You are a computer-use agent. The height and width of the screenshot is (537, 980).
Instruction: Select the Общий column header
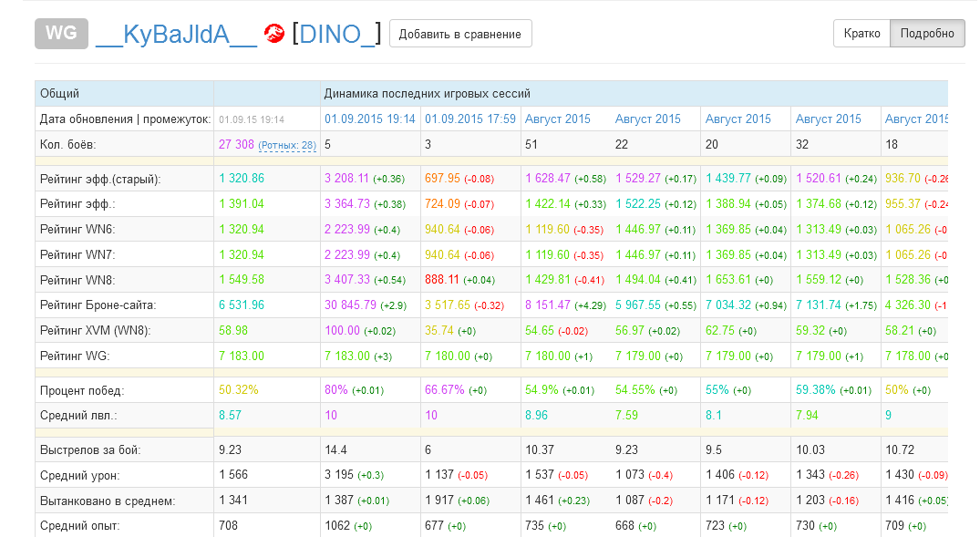59,93
